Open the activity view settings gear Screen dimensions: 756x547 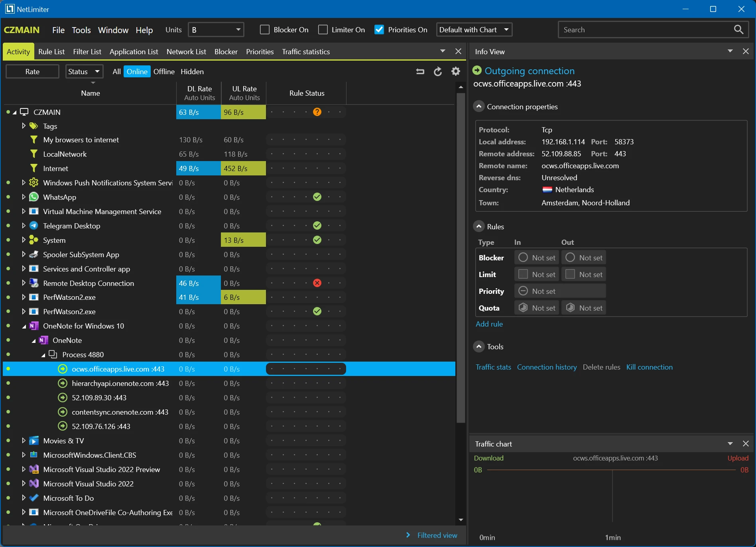456,71
